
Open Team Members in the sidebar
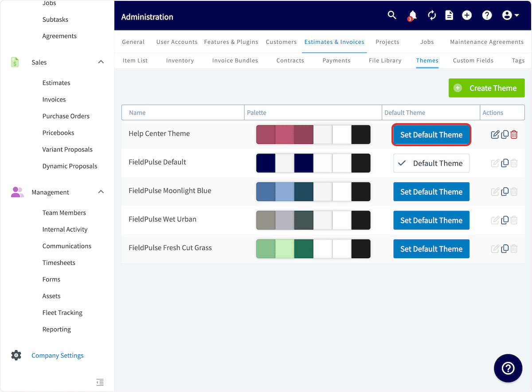click(64, 213)
